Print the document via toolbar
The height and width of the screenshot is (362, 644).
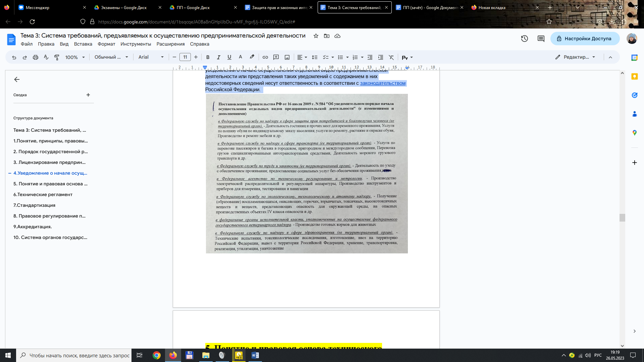click(x=36, y=57)
